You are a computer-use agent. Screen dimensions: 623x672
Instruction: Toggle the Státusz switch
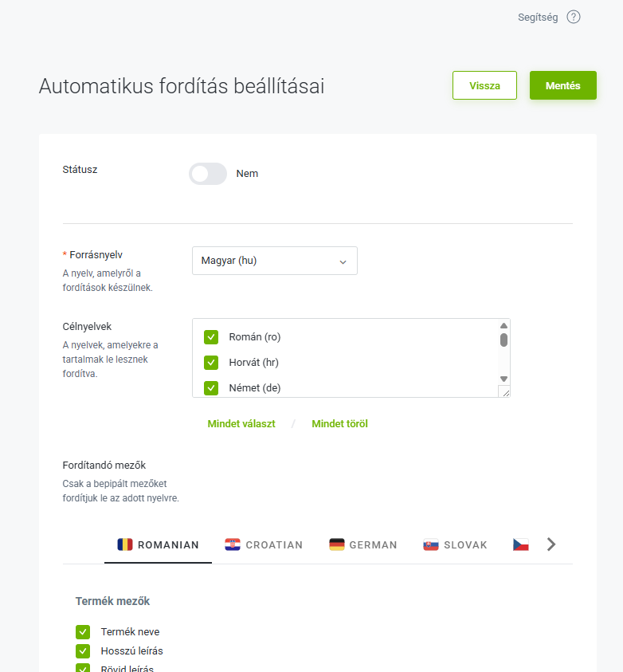pyautogui.click(x=208, y=174)
